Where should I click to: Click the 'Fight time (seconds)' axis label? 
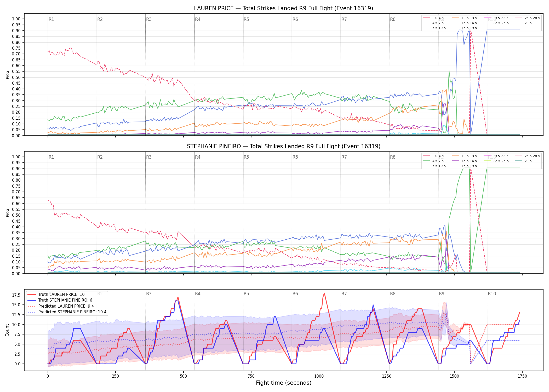284,383
